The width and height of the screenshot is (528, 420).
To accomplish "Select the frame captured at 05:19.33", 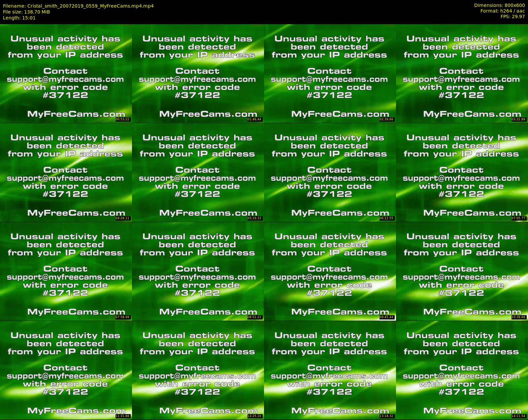I will click(198, 172).
